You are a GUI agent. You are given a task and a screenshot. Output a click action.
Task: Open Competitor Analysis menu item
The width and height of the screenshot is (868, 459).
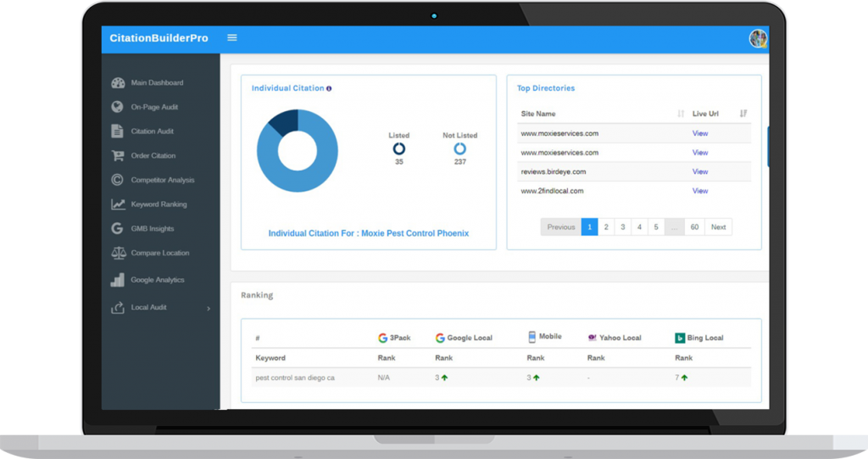point(162,180)
